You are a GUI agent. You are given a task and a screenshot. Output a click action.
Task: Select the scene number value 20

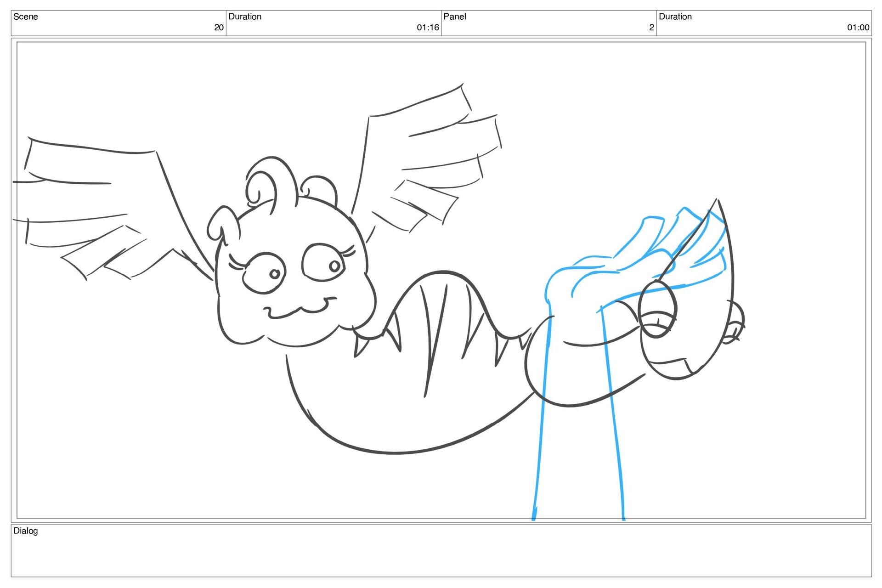pos(219,28)
